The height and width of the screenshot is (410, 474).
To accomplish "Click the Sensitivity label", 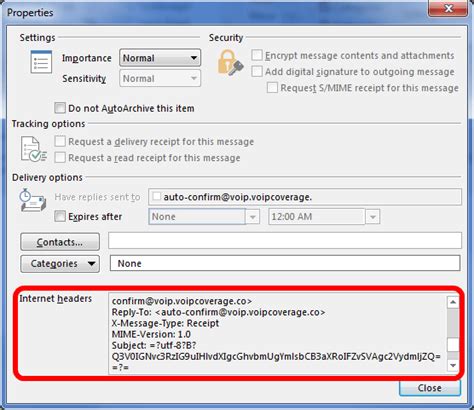I will [x=84, y=79].
